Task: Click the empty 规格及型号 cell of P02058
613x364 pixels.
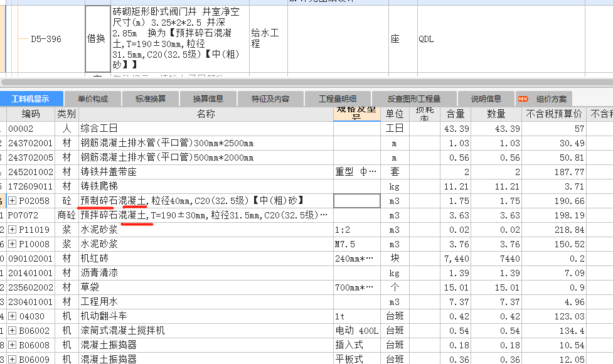Action: click(356, 201)
